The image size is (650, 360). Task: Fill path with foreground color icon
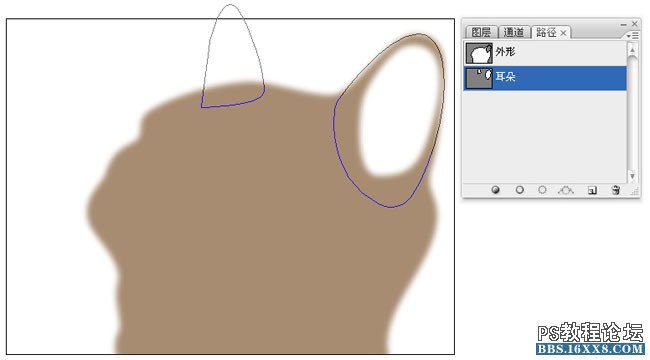pos(495,190)
